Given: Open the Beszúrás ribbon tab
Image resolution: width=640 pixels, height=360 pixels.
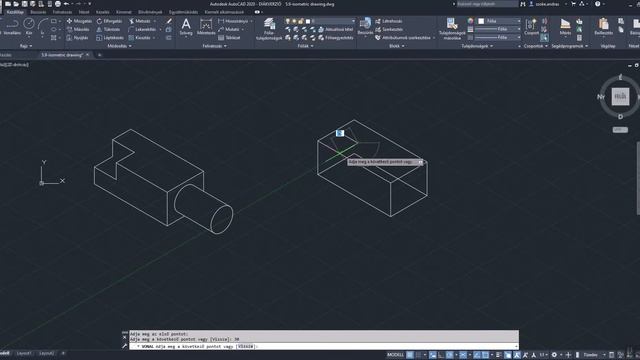Looking at the screenshot, I should 38,12.
